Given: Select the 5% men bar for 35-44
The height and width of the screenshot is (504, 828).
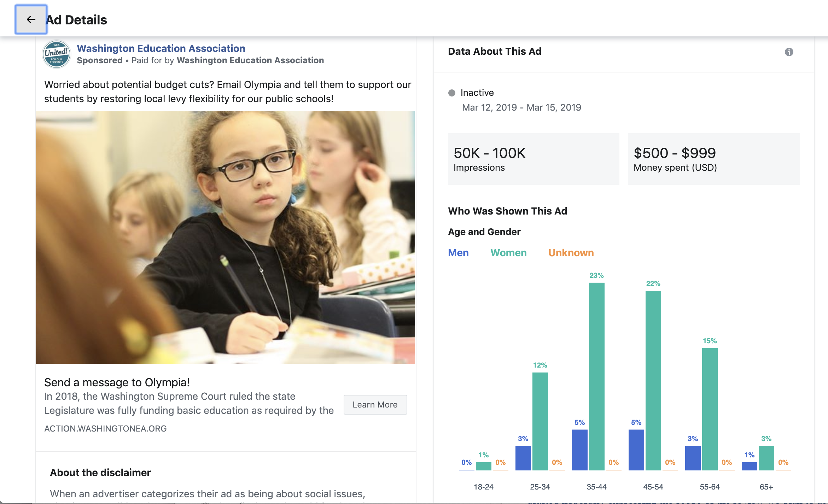Looking at the screenshot, I should (579, 450).
